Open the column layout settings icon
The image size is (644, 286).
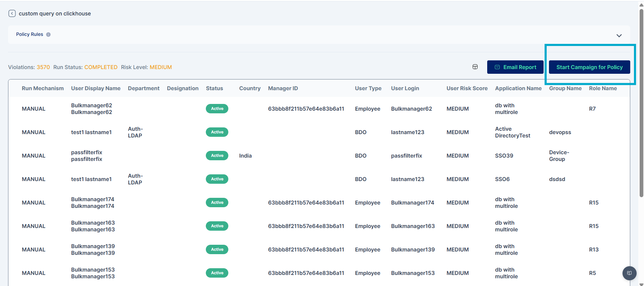click(x=475, y=67)
